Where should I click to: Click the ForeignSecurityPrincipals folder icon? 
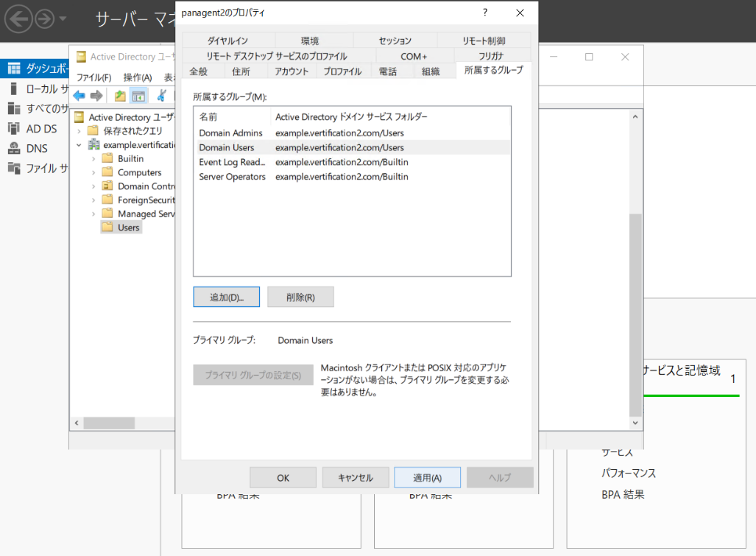pyautogui.click(x=108, y=200)
